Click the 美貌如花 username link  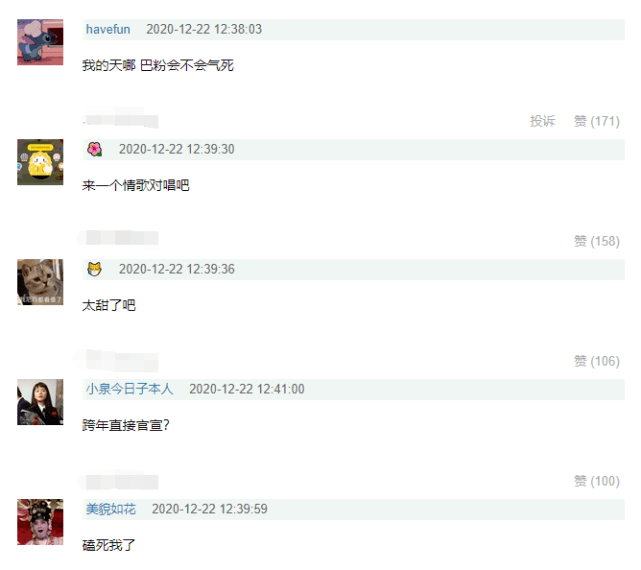[x=111, y=509]
